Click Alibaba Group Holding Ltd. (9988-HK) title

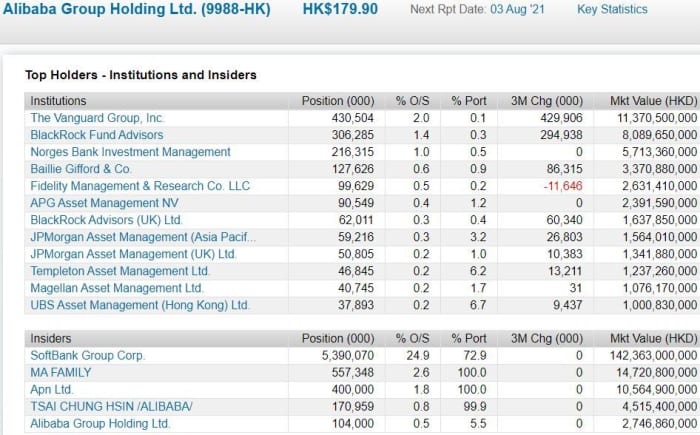click(x=137, y=9)
